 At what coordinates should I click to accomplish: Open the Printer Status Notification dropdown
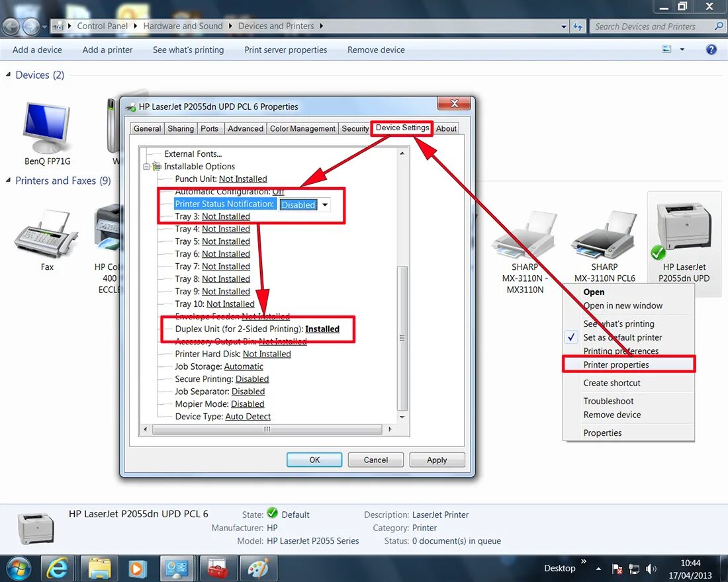325,204
